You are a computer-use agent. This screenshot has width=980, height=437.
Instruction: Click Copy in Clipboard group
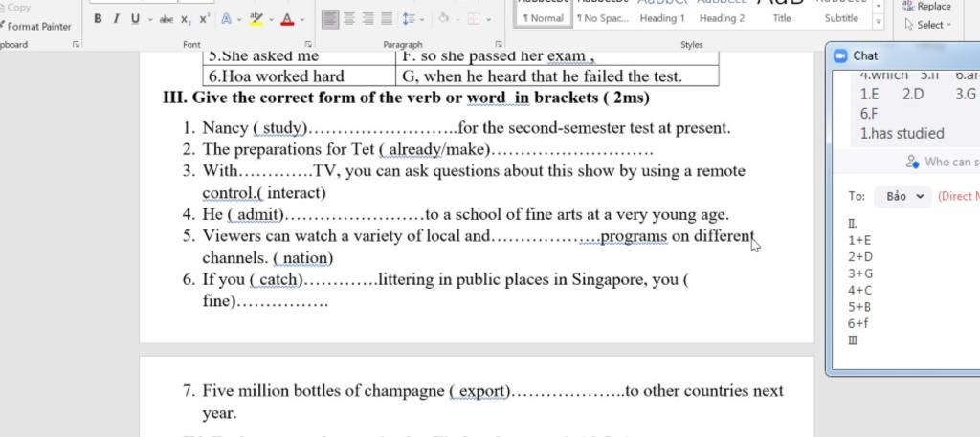click(15, 8)
